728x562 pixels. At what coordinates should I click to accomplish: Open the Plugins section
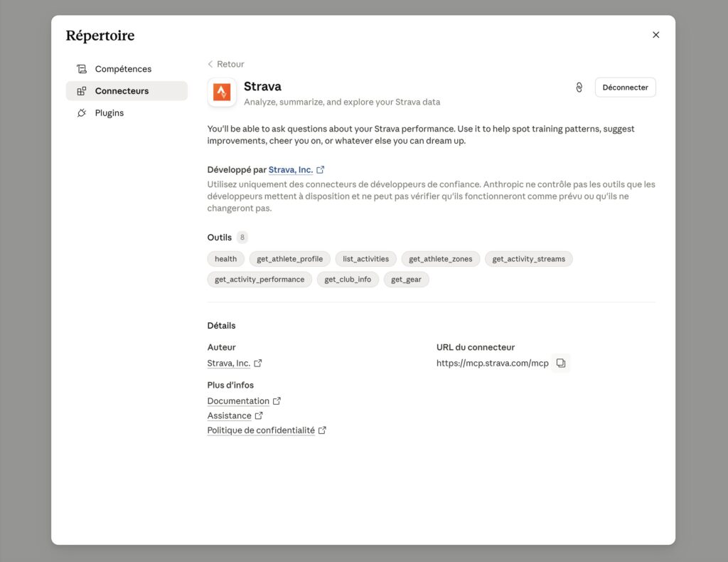click(x=127, y=113)
